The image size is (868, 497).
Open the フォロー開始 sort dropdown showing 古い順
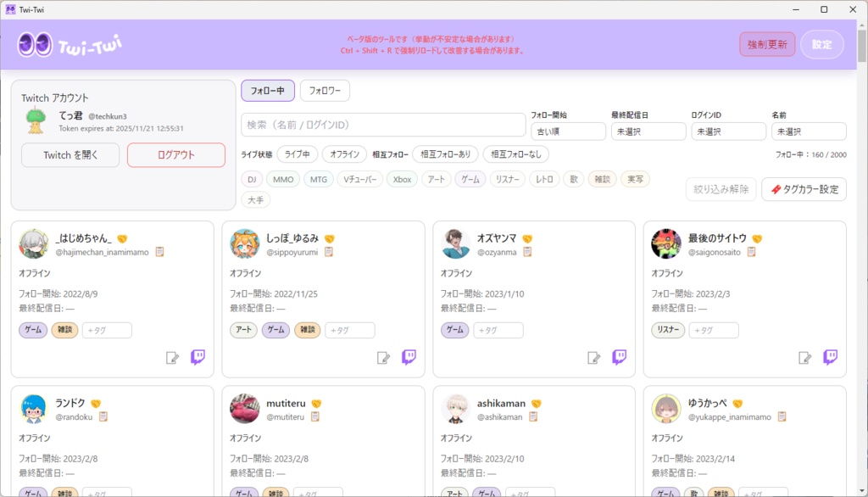tap(568, 131)
